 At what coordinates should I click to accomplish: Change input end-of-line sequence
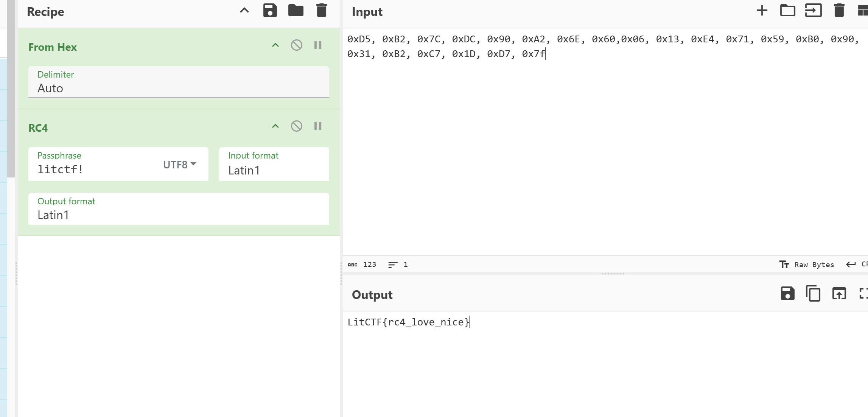[x=857, y=265]
